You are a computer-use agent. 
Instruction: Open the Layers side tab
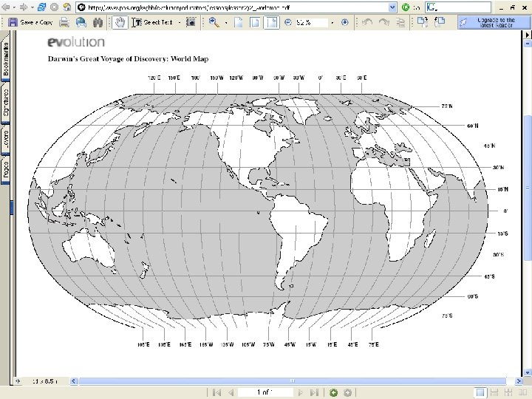point(5,140)
